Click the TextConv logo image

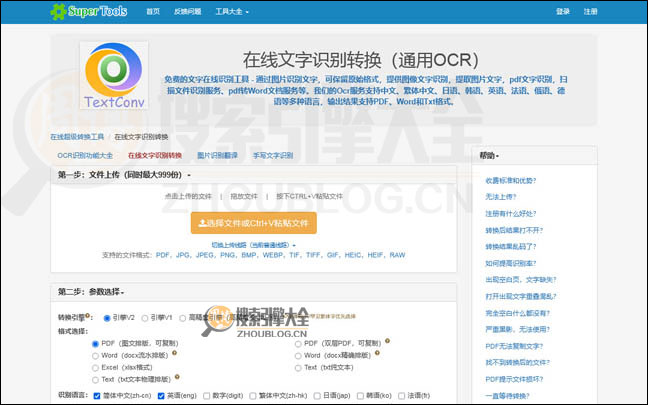click(x=114, y=75)
